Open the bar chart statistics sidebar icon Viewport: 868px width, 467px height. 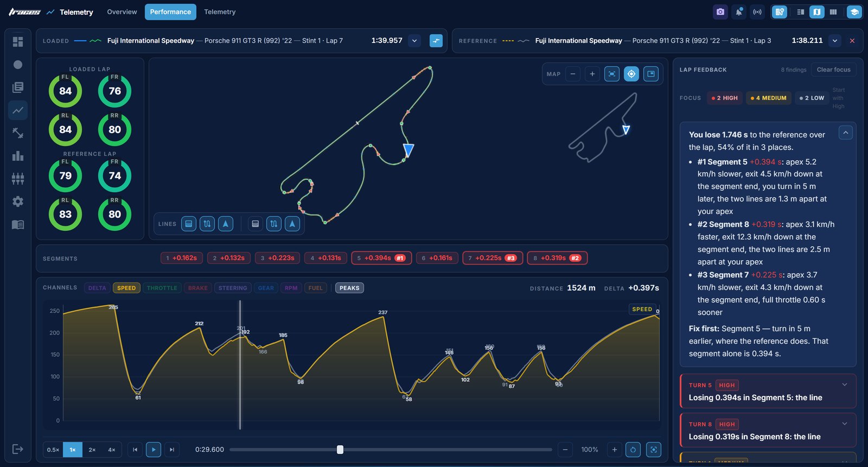[x=18, y=156]
